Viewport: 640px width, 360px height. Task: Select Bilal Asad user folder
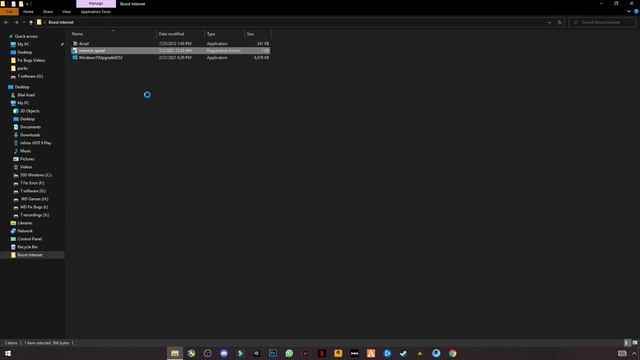click(26, 95)
